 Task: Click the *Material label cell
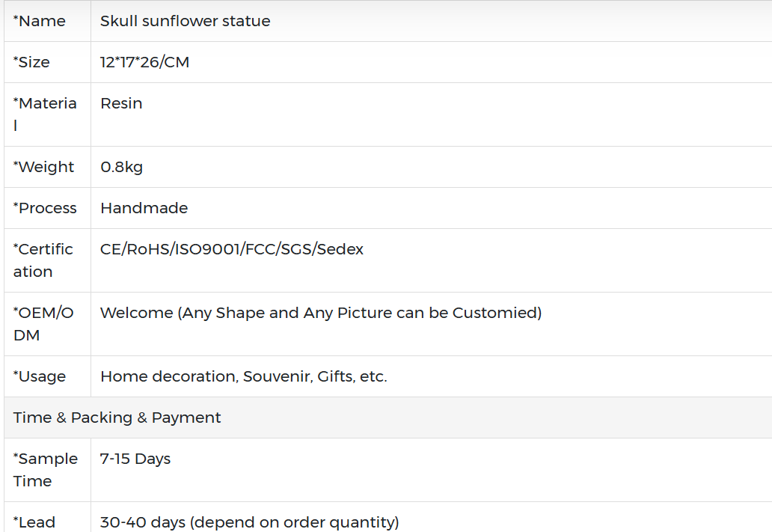click(x=45, y=114)
